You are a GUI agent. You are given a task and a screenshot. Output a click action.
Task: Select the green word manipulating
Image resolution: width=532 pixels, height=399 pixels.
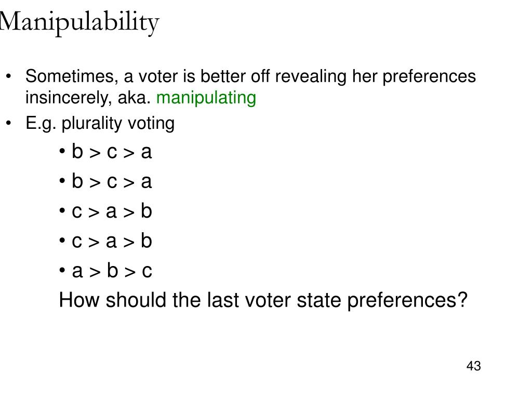206,98
